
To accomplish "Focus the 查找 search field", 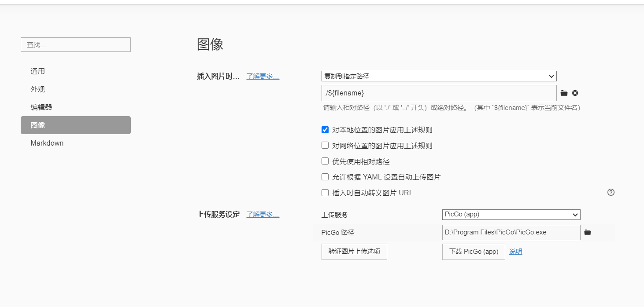I will point(76,44).
